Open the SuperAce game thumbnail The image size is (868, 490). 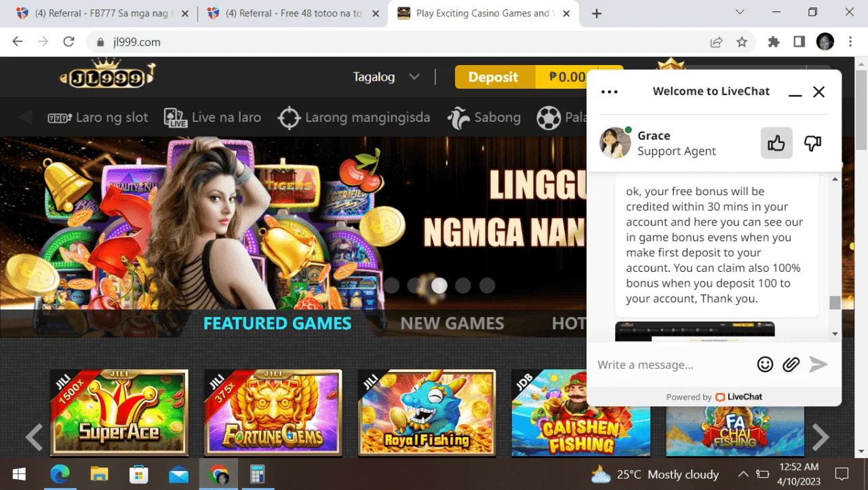point(119,412)
